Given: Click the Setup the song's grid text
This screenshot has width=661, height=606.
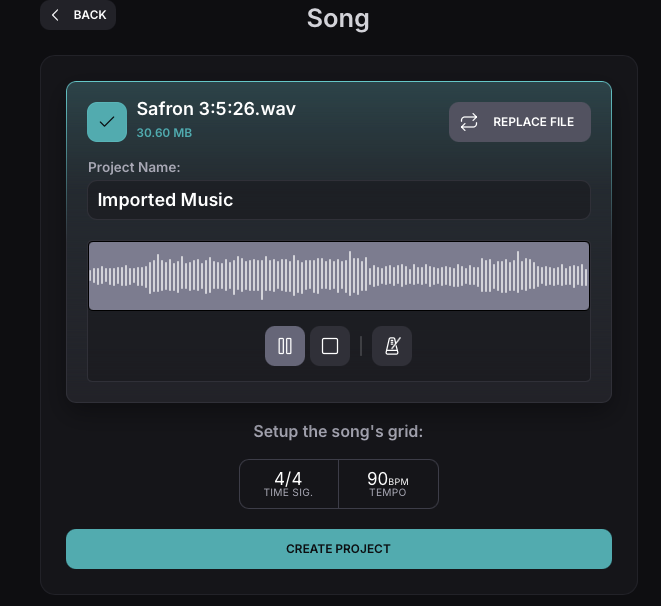Looking at the screenshot, I should click(338, 432).
